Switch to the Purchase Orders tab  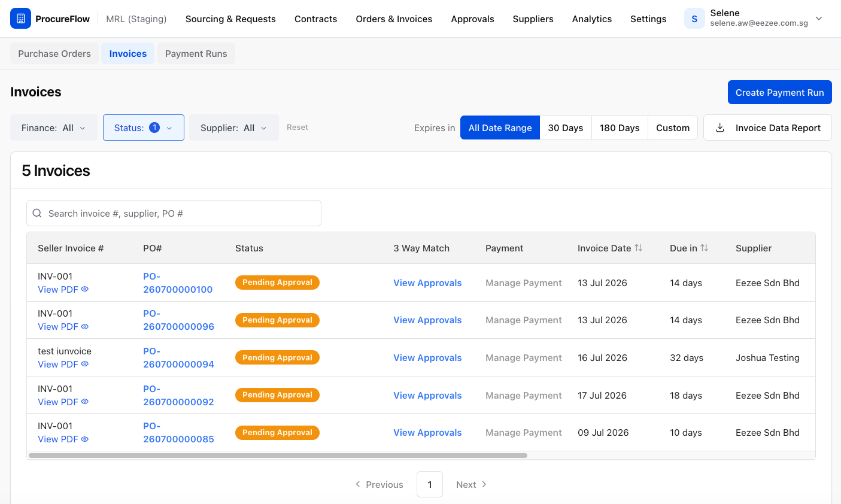pos(54,53)
